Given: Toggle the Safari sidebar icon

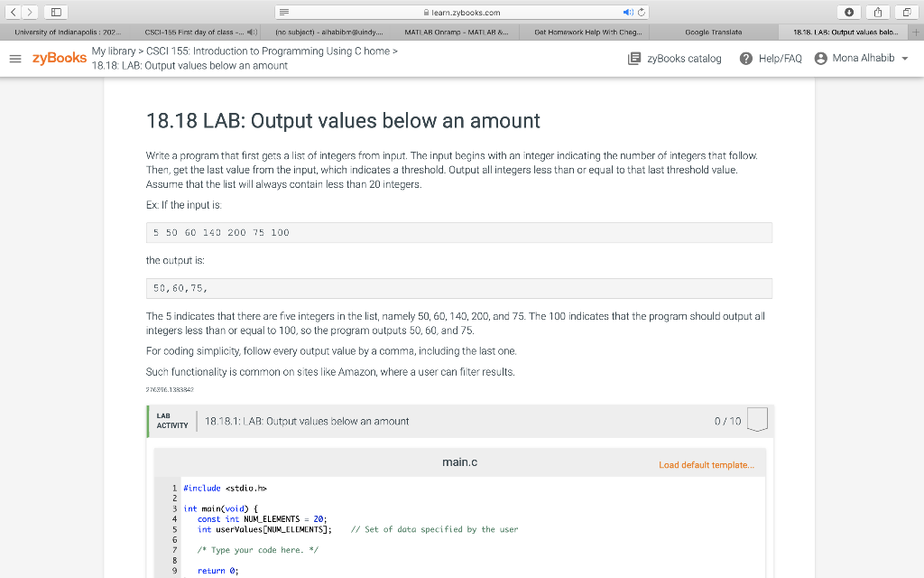Looking at the screenshot, I should coord(54,12).
